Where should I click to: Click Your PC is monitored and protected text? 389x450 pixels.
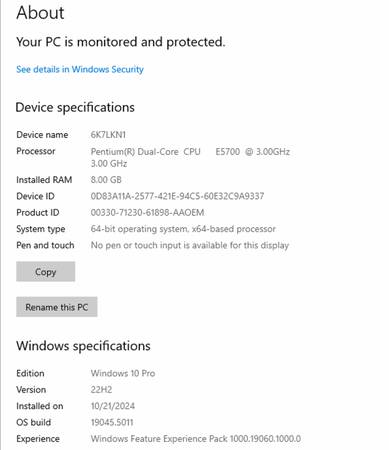(x=121, y=42)
